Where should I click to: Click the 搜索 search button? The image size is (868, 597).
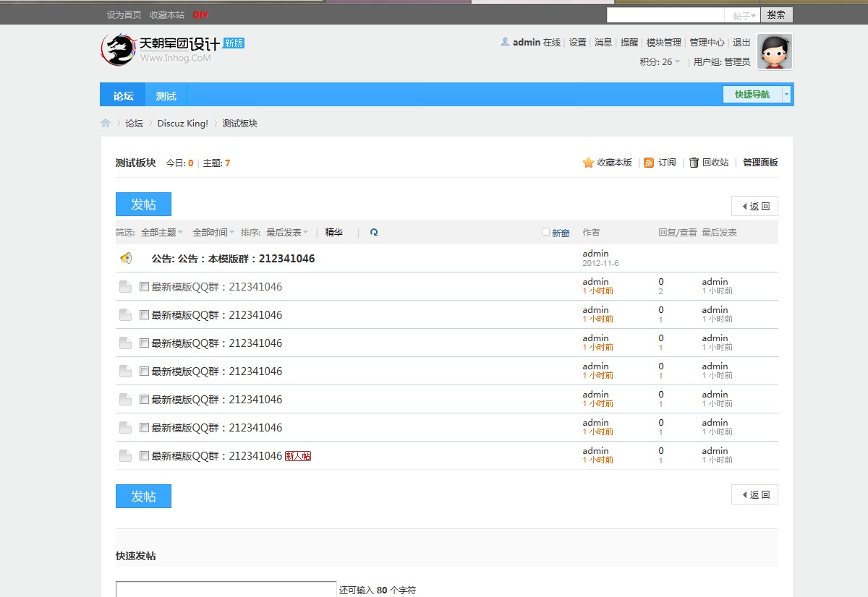point(776,14)
